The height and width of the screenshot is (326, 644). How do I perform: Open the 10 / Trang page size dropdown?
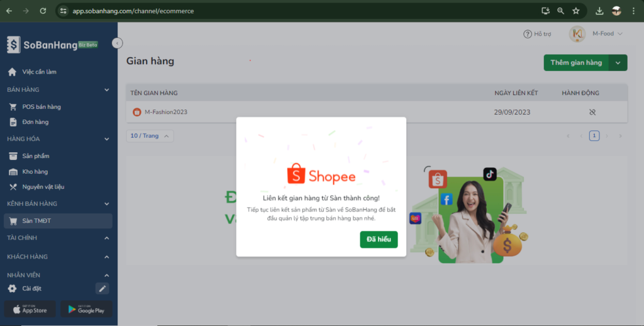(150, 136)
